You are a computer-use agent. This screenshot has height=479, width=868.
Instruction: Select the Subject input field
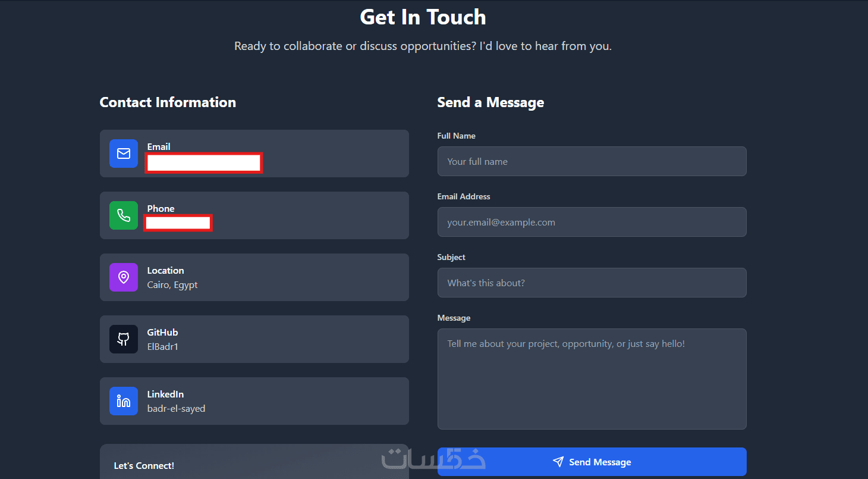[x=592, y=283]
